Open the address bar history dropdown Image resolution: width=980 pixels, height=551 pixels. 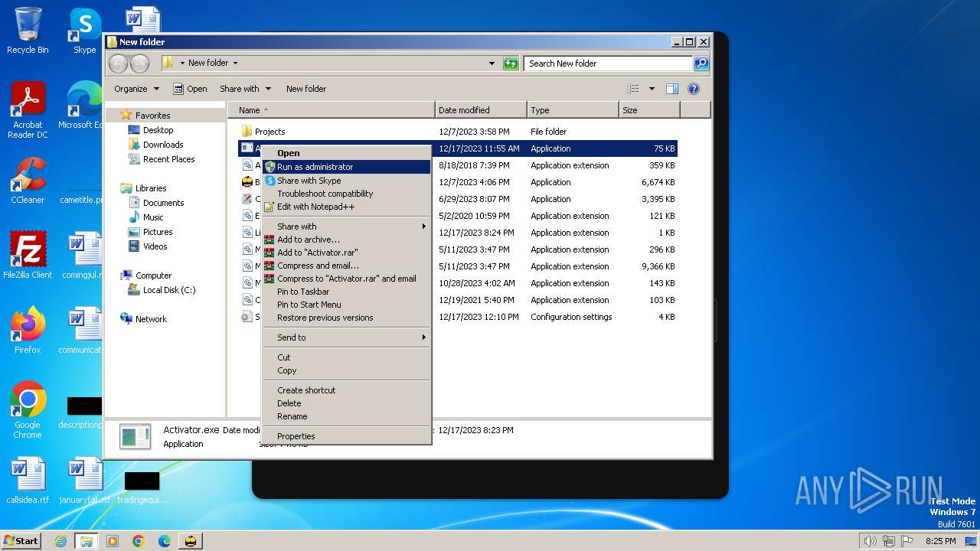click(x=492, y=64)
